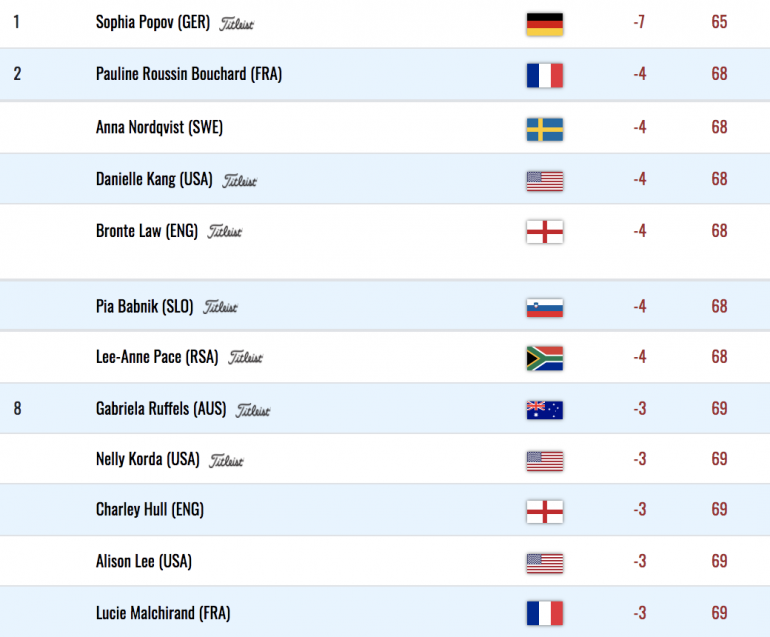The image size is (770, 637).
Task: Open Lucie Malchirand's player name
Action: [163, 612]
